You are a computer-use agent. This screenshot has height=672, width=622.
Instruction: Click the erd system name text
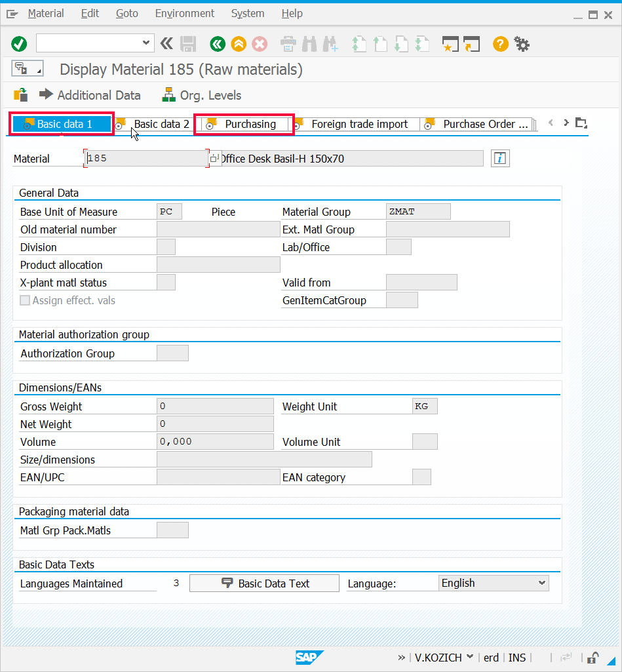point(491,658)
